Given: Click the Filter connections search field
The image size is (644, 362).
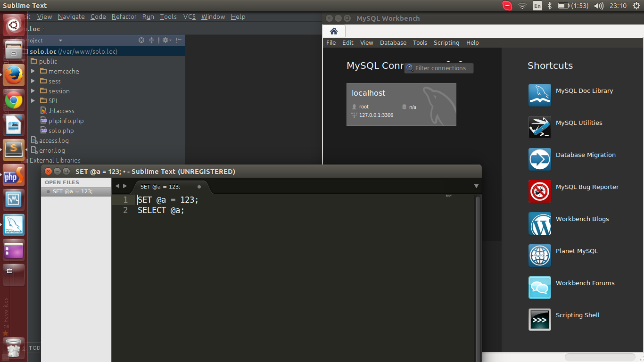Looking at the screenshot, I should [439, 68].
